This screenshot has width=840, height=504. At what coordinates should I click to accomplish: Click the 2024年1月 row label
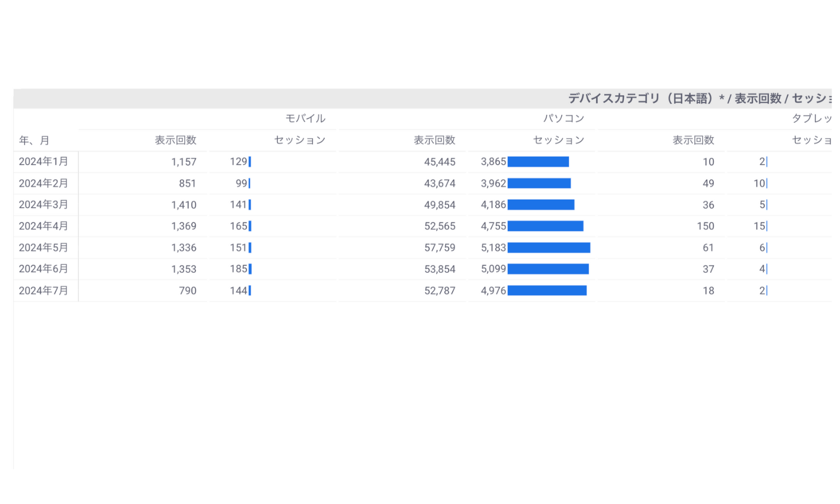tap(44, 162)
